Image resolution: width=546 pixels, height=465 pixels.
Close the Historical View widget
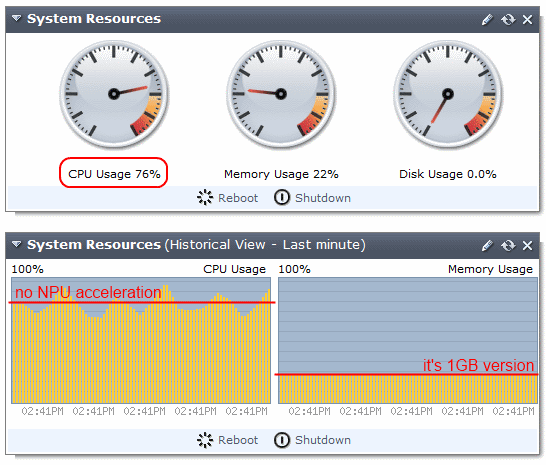528,246
